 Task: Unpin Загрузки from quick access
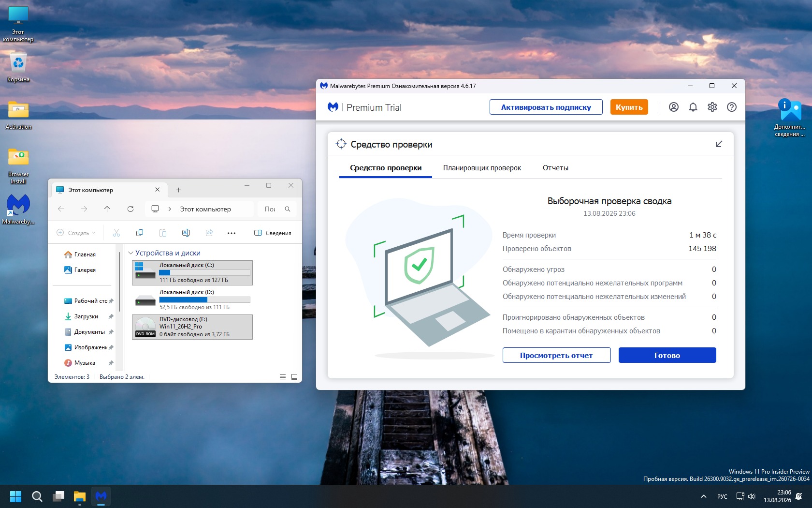[111, 316]
